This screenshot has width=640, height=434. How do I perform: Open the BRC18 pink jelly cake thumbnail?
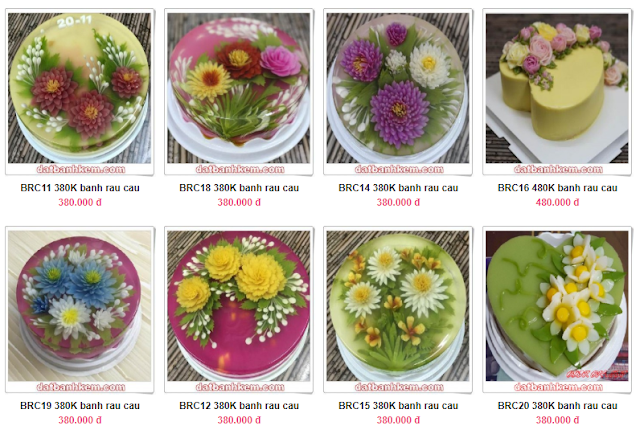[239, 92]
